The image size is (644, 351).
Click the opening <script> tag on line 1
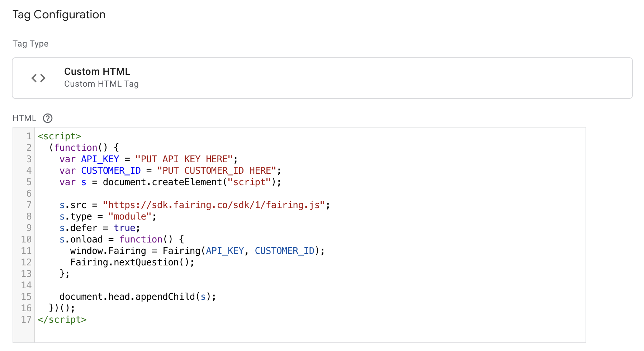tap(60, 136)
